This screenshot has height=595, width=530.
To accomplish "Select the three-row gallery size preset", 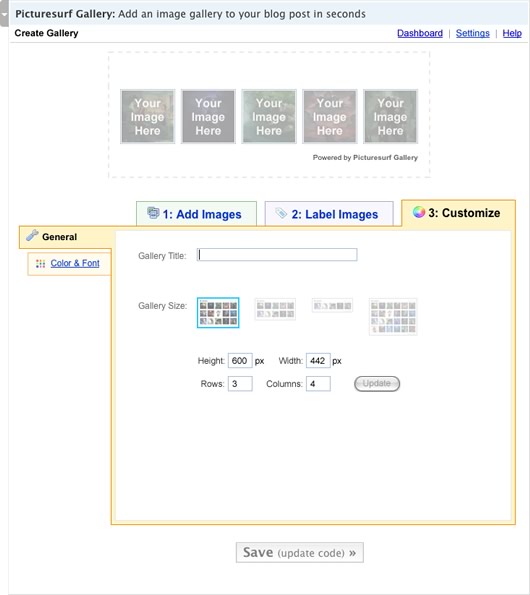I will (x=218, y=313).
